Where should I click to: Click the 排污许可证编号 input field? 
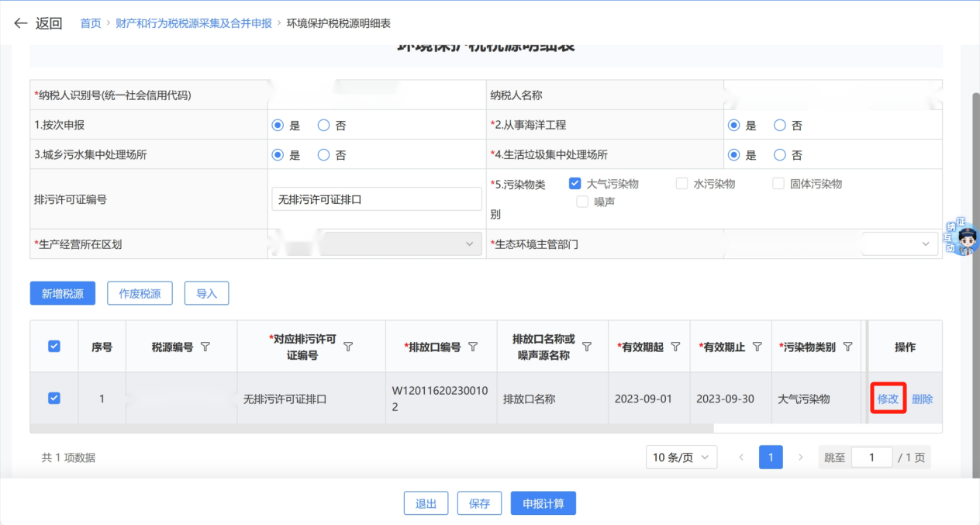pos(377,199)
